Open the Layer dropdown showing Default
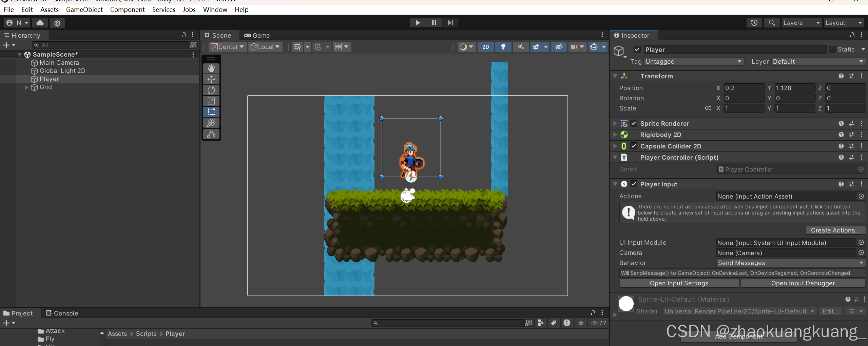Screen dimensions: 868x346 818,62
